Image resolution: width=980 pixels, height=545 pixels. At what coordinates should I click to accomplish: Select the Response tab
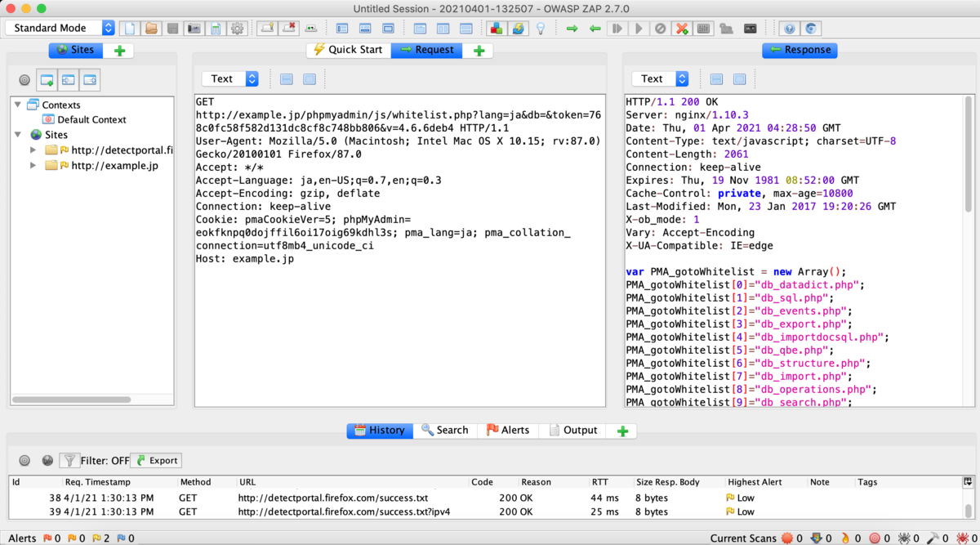point(800,50)
